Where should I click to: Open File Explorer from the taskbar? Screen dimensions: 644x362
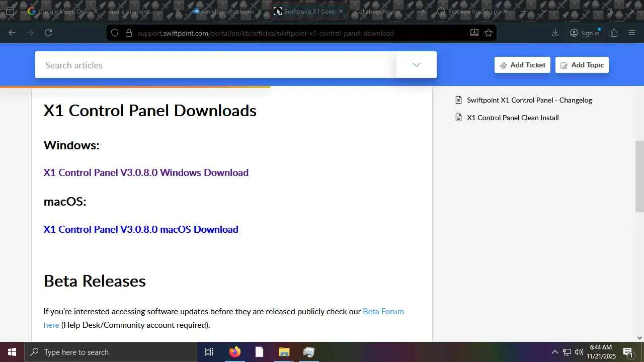point(284,352)
